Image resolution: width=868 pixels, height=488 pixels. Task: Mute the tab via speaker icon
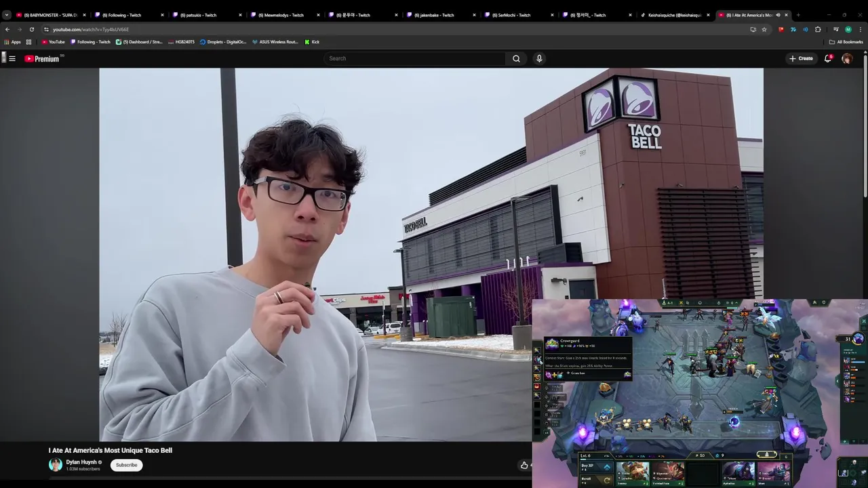point(778,15)
